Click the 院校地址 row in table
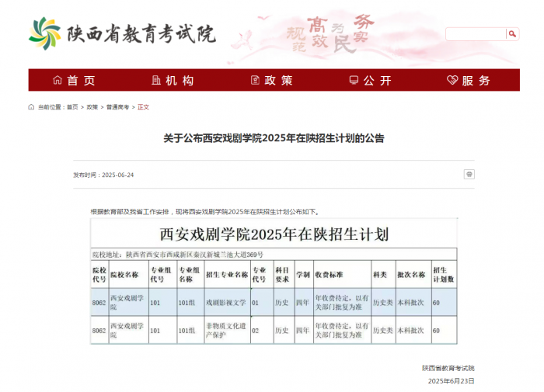Image resolution: width=544 pixels, height=392 pixels. (274, 255)
